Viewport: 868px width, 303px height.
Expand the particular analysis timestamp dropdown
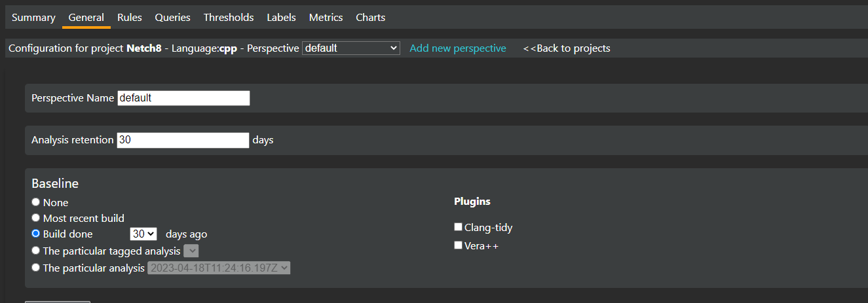tap(219, 268)
